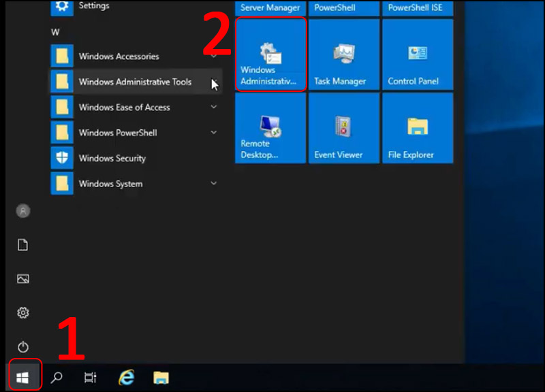Open the Settings entry at the top
545x392 pixels.
[94, 5]
